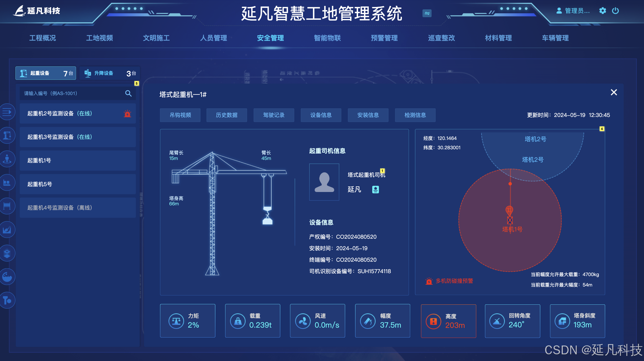Open 预警管理 navigation menu
Screen dimensions: 644x361
click(384, 38)
